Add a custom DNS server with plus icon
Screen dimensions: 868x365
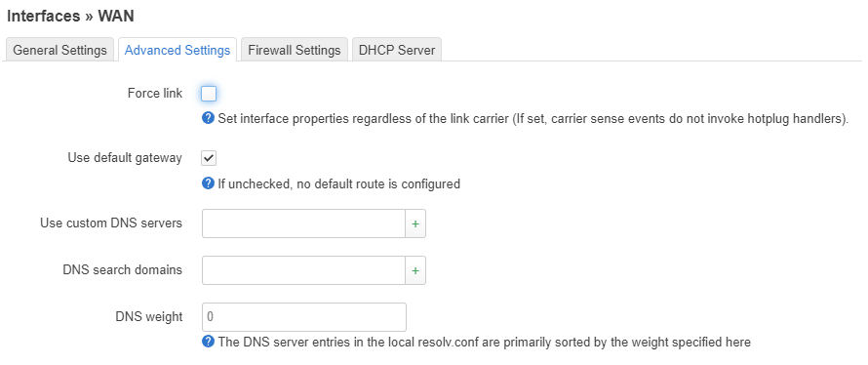(415, 223)
